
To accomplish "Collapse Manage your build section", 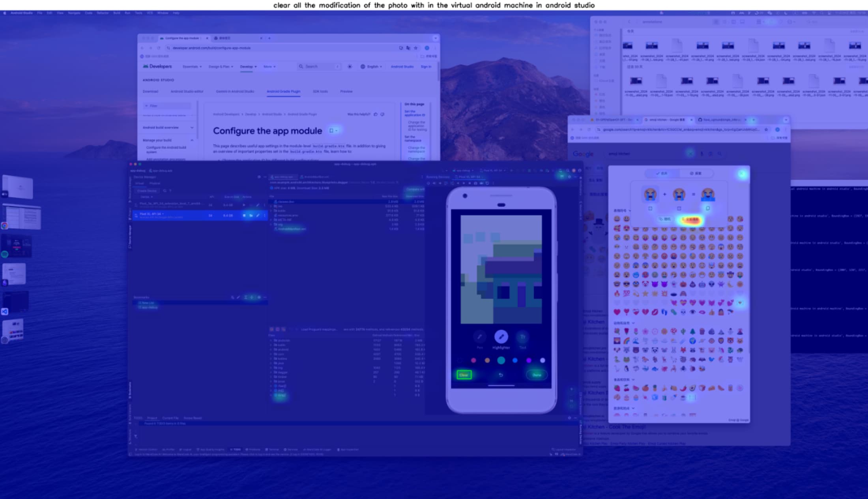I will [192, 140].
